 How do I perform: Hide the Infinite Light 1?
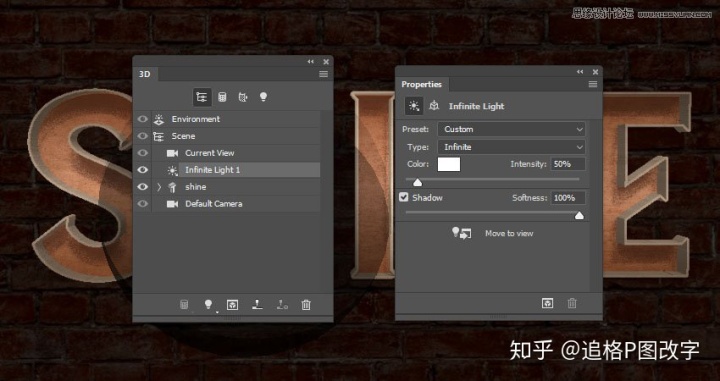tap(143, 170)
